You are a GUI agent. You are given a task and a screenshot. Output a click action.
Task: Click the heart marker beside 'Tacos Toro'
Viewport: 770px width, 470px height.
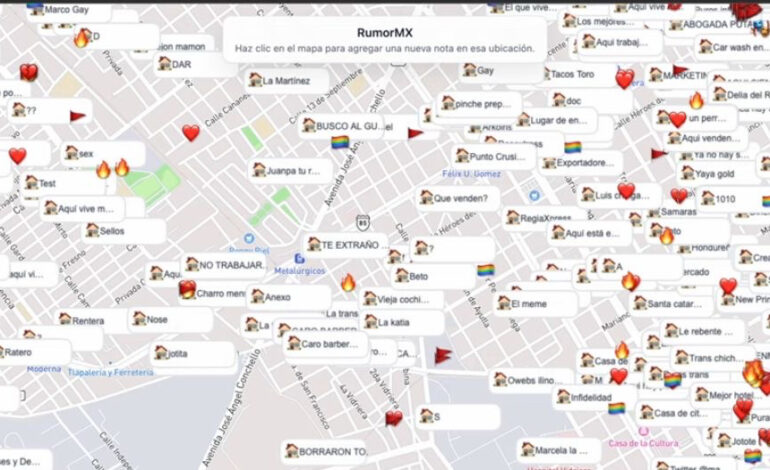tap(625, 79)
